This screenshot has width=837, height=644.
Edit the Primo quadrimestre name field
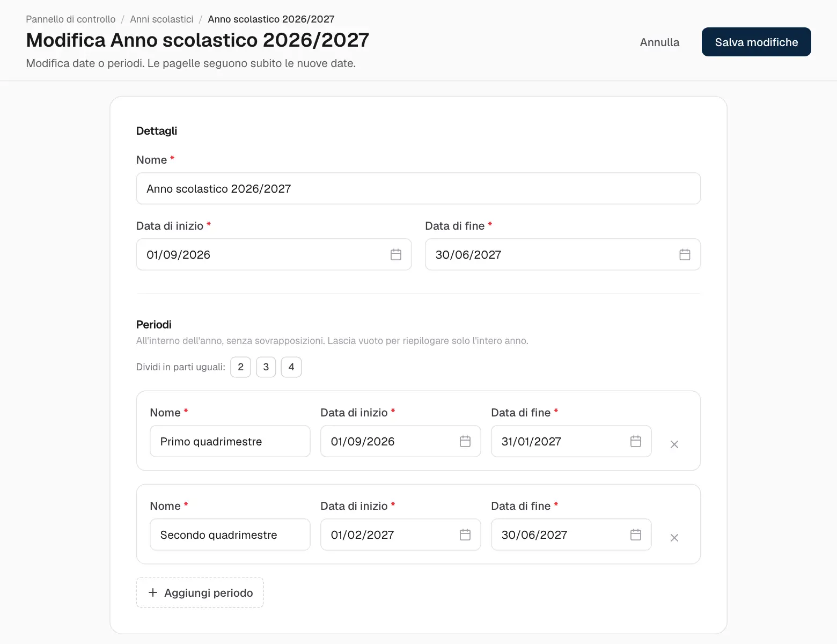coord(230,441)
